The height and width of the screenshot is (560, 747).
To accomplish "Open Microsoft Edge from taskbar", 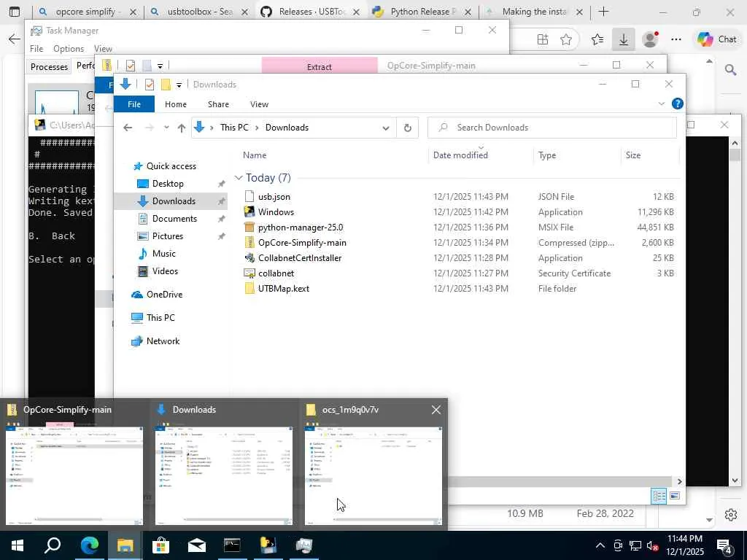I will [x=89, y=545].
